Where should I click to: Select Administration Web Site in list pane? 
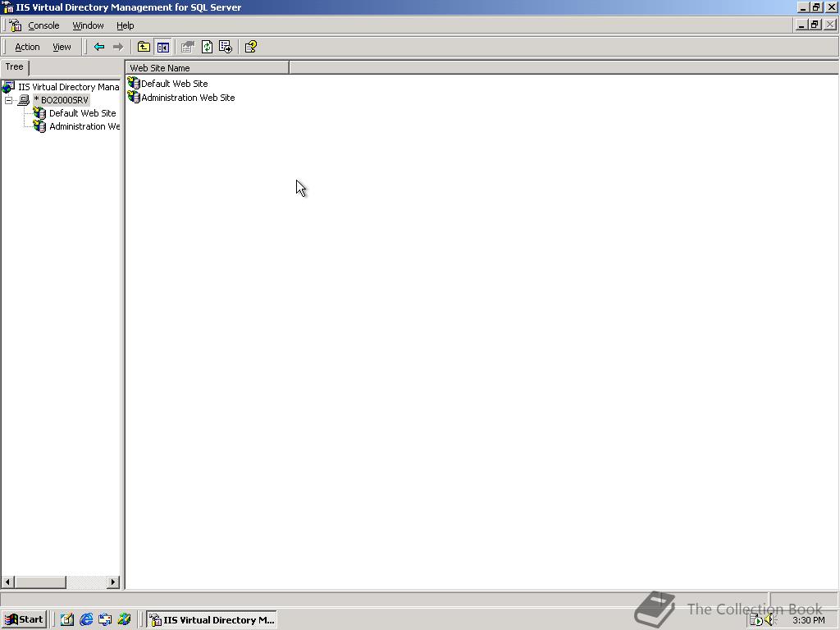(x=188, y=98)
